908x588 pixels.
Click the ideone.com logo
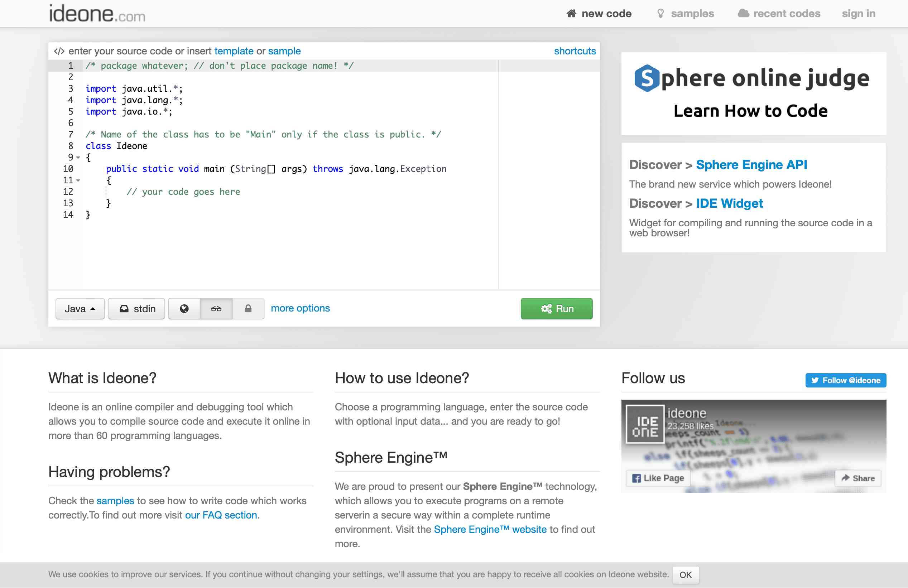[x=97, y=14]
